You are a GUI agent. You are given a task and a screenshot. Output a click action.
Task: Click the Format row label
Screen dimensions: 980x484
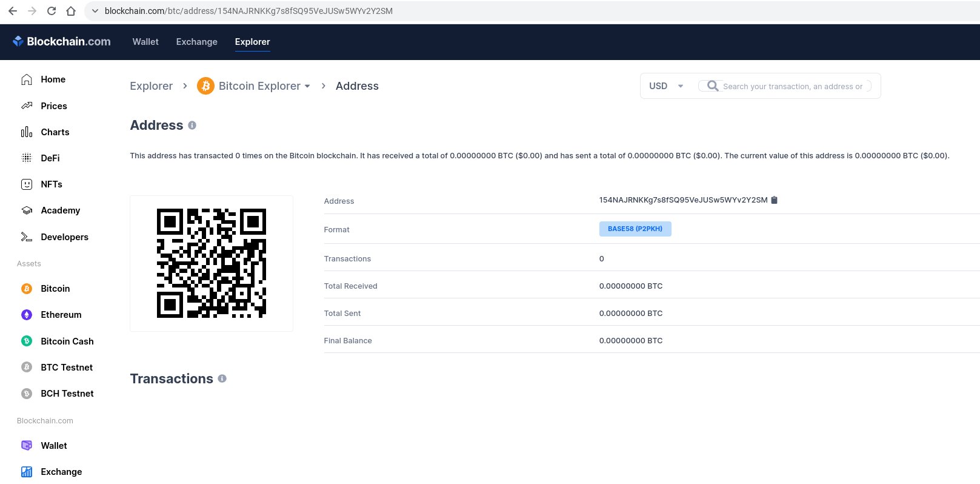pyautogui.click(x=336, y=230)
